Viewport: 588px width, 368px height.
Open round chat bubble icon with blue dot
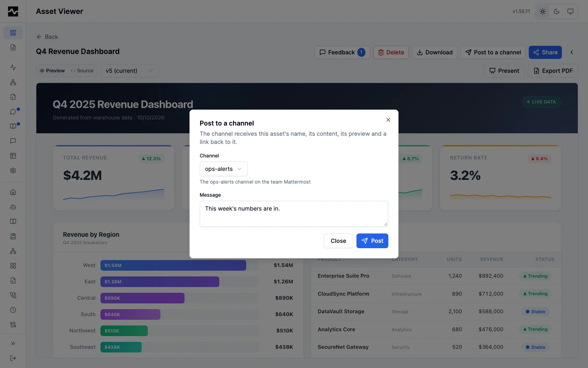coord(13,112)
